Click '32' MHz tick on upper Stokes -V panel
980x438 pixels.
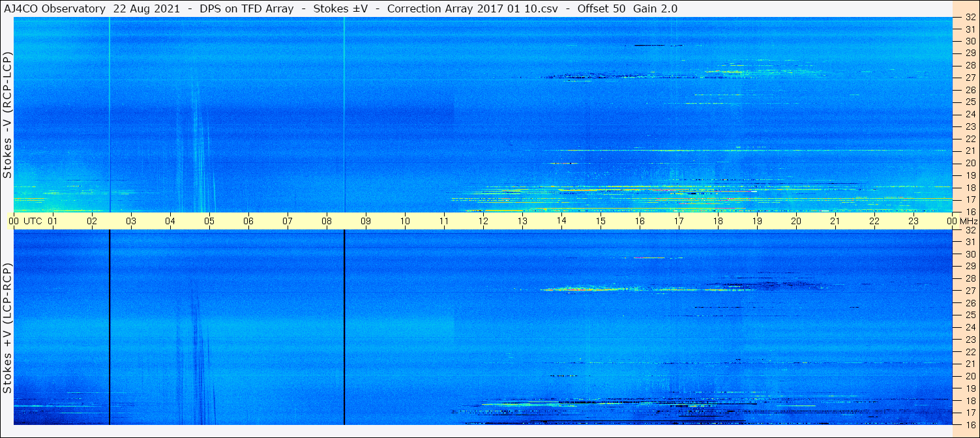pyautogui.click(x=970, y=18)
